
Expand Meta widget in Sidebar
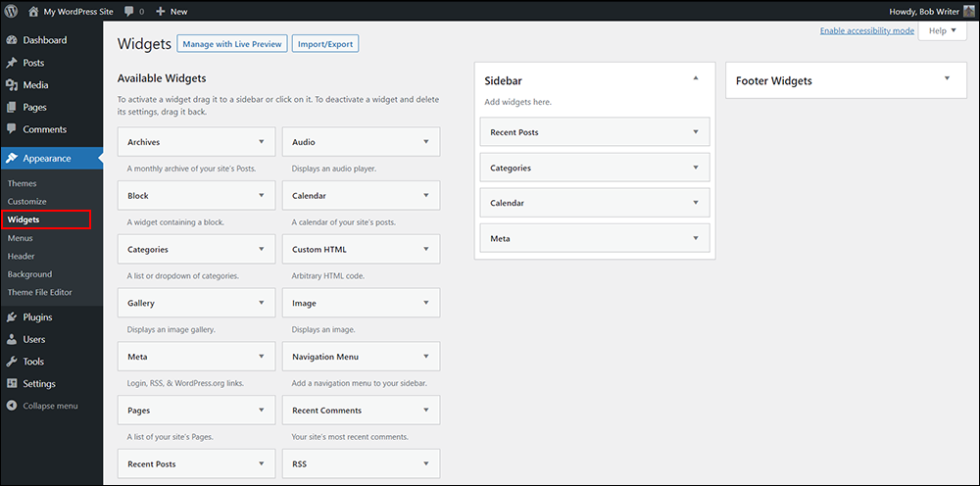[695, 238]
